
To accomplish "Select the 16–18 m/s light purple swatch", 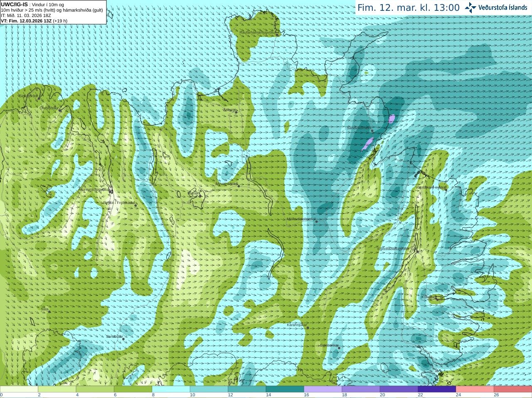I will [x=323, y=389].
